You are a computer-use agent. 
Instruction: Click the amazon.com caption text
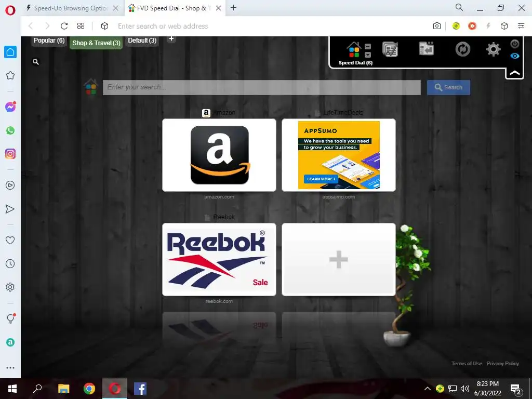pyautogui.click(x=219, y=197)
